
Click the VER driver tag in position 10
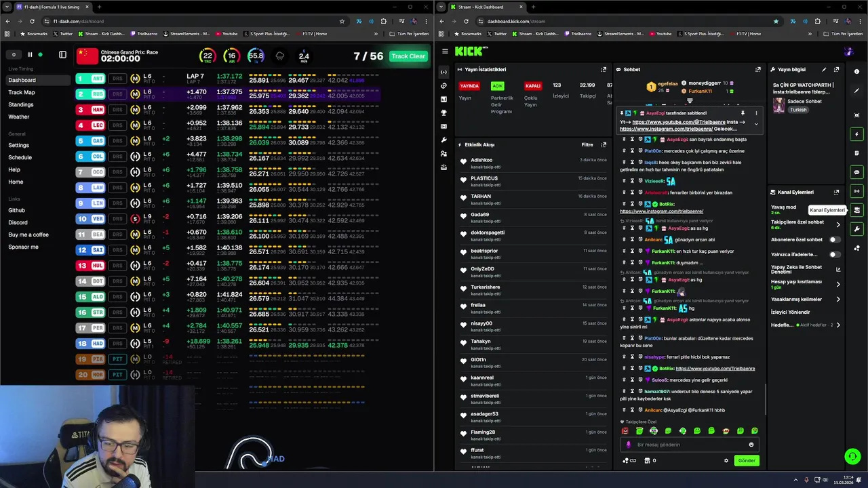coord(91,219)
